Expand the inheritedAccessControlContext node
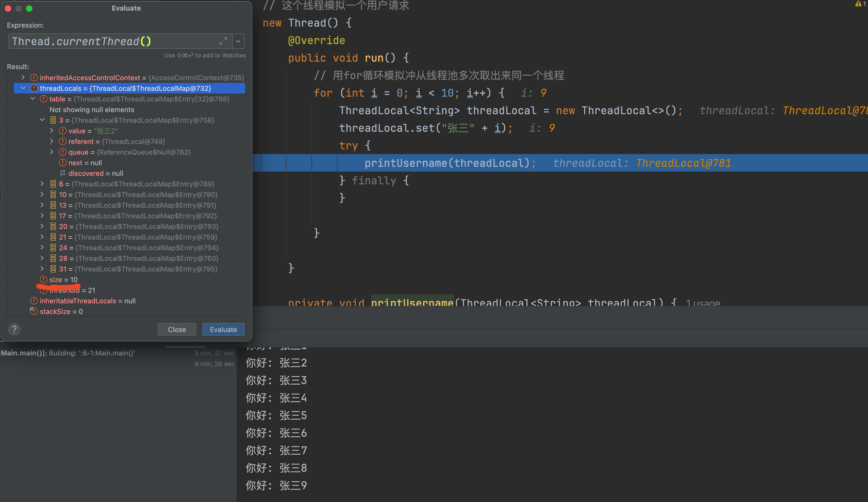This screenshot has width=868, height=502. coord(23,78)
